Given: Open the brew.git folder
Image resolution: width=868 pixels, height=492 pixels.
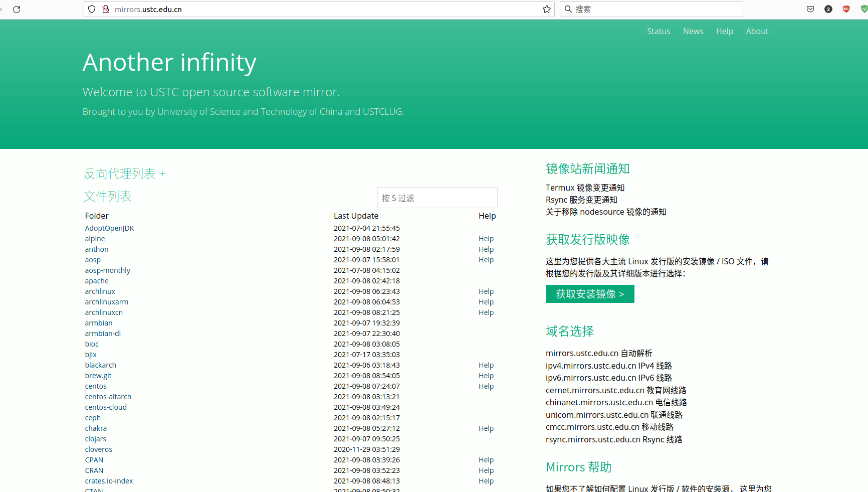Looking at the screenshot, I should (98, 376).
